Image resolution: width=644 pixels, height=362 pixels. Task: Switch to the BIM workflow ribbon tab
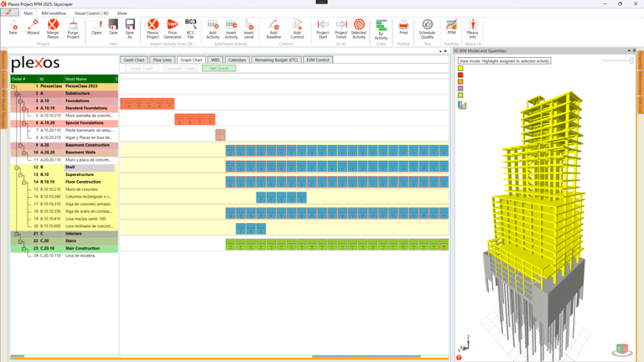[x=54, y=13]
